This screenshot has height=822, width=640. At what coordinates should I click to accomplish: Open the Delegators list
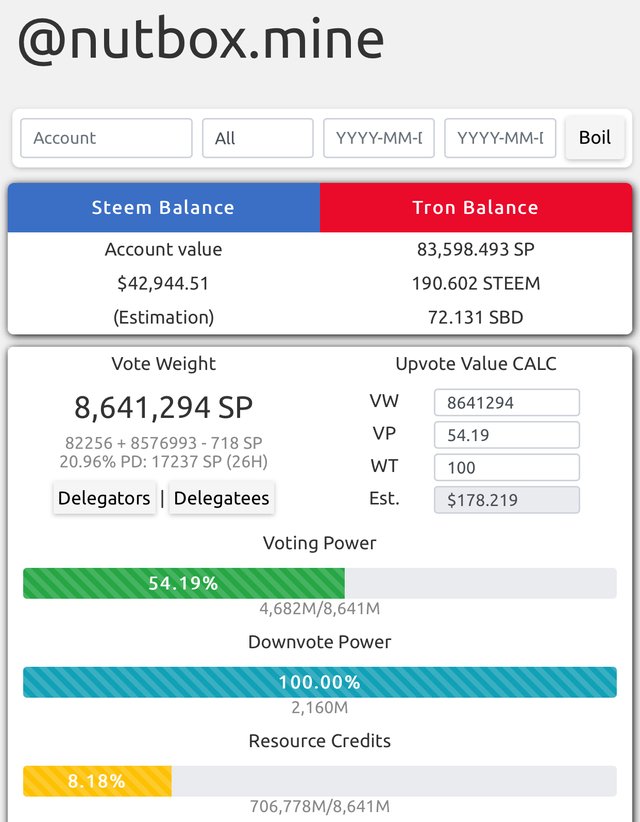click(104, 498)
